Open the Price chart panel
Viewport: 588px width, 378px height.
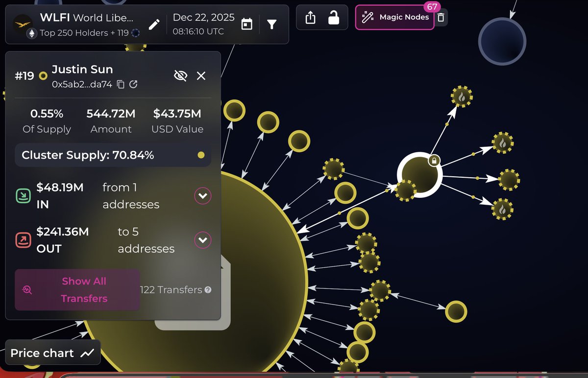click(x=52, y=353)
